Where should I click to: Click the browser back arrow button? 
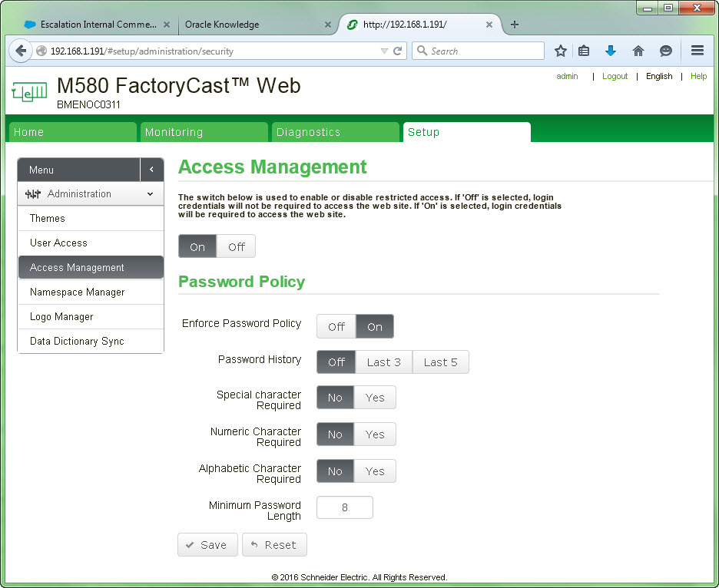coord(21,51)
